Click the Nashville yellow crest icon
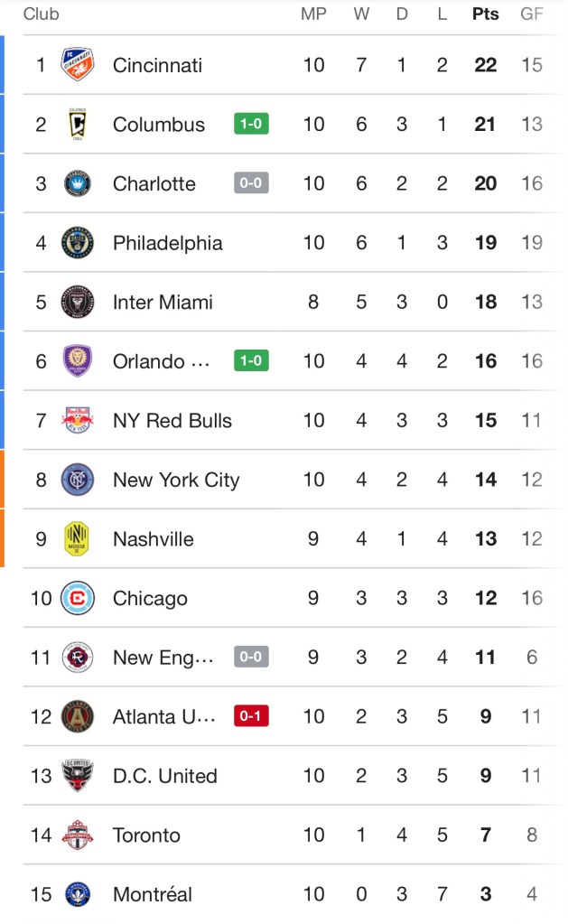568x924 pixels. [x=77, y=539]
